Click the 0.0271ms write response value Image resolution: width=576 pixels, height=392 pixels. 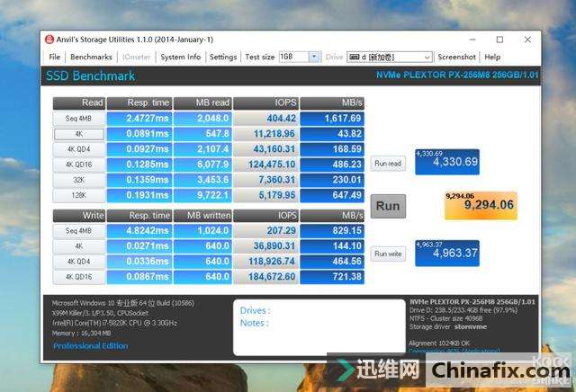(x=139, y=246)
